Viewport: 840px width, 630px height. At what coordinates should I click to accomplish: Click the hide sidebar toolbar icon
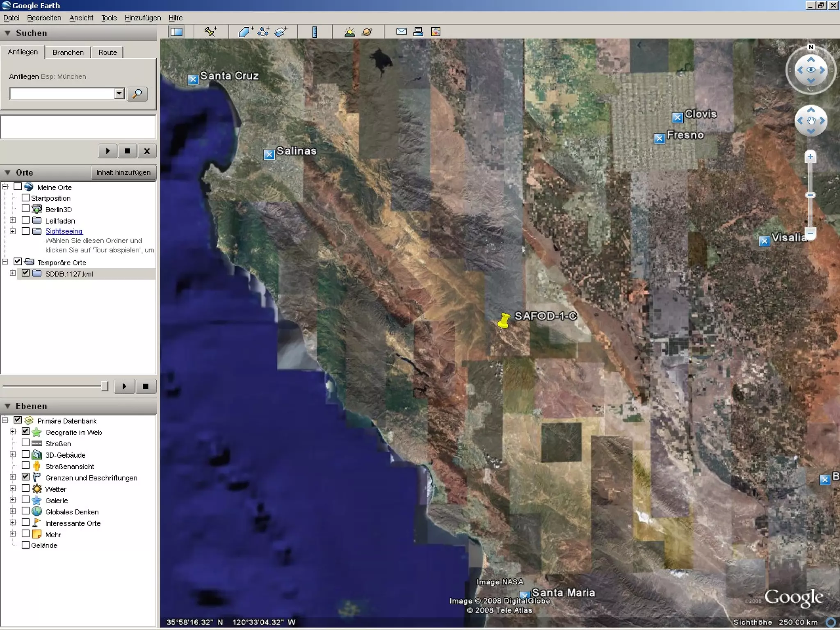tap(177, 32)
